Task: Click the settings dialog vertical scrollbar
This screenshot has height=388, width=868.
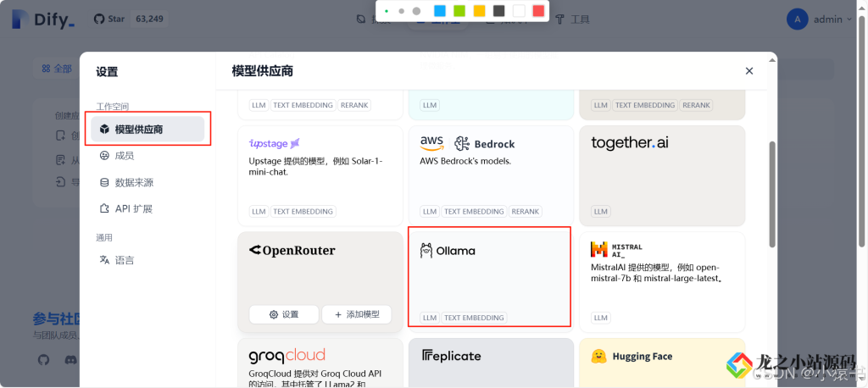Action: pos(772,195)
